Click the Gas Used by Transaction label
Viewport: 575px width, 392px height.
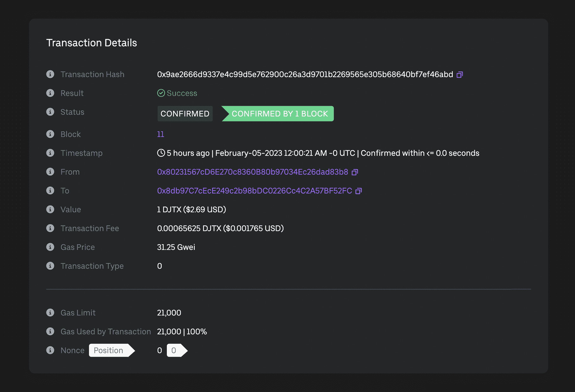(106, 332)
